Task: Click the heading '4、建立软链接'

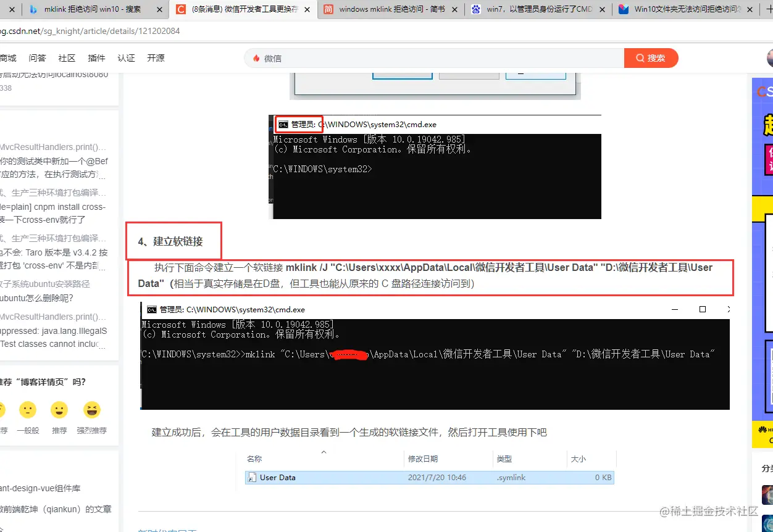Action: 170,241
